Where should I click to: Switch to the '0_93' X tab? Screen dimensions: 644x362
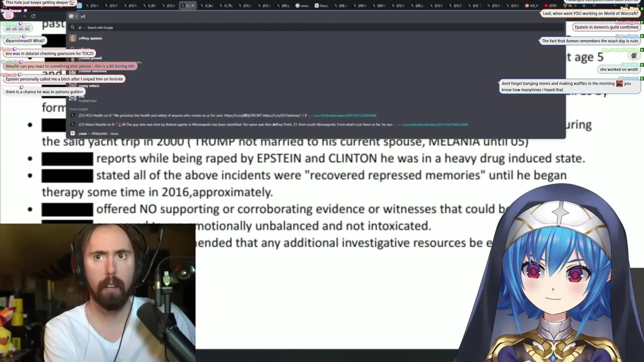click(x=149, y=6)
